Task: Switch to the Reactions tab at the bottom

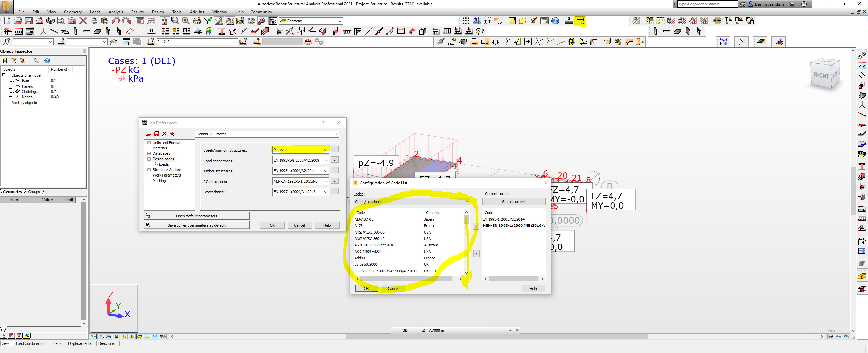Action: (x=106, y=343)
